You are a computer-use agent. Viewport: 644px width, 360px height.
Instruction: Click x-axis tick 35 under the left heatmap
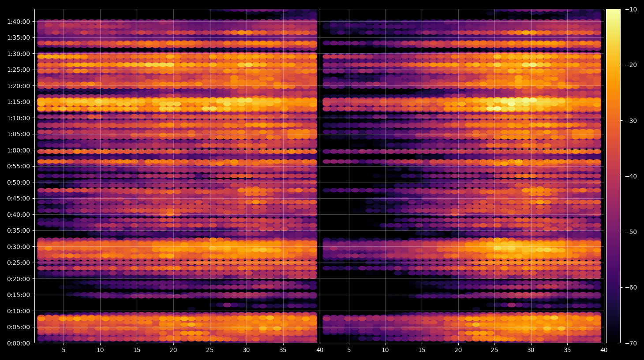(x=283, y=350)
